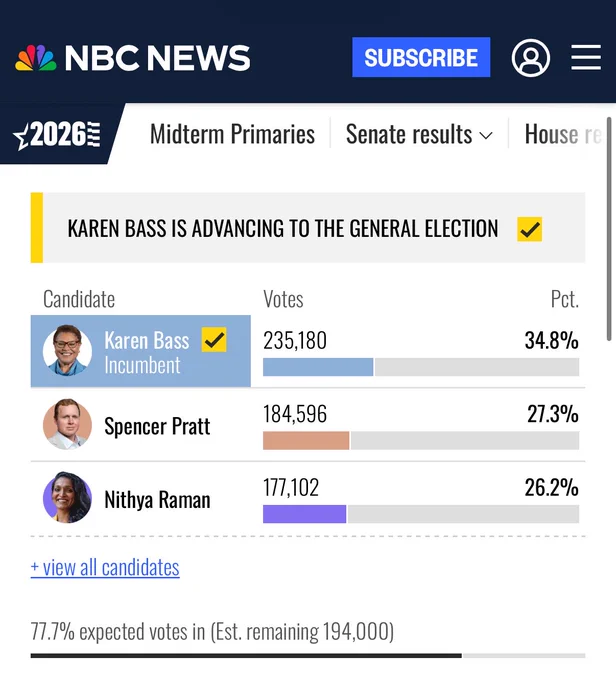
Task: Click Spencer Pratt's profile photo
Action: pyautogui.click(x=67, y=424)
